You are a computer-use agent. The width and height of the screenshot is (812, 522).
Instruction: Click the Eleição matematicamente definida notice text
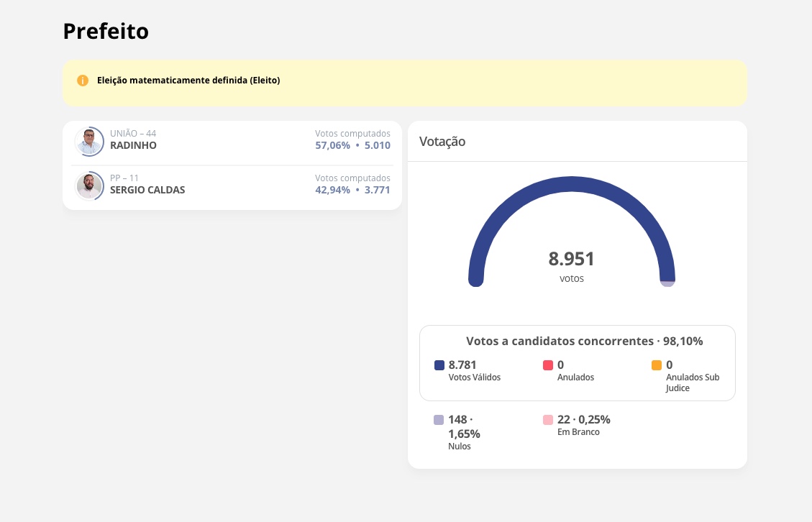tap(188, 81)
